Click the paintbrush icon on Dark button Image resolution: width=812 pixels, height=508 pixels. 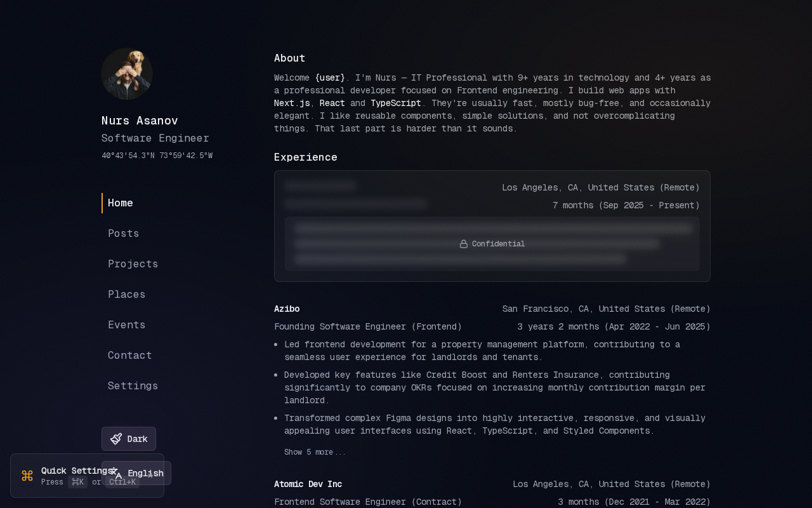pos(116,439)
